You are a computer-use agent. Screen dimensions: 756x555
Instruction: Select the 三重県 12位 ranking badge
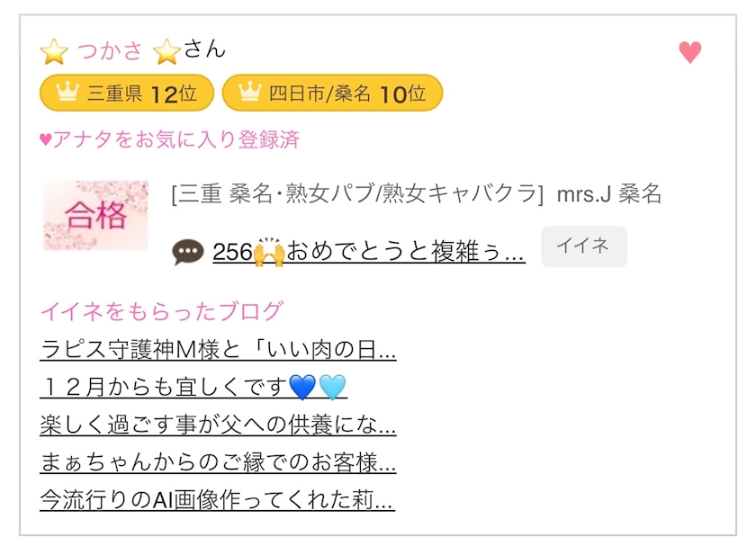(x=127, y=94)
